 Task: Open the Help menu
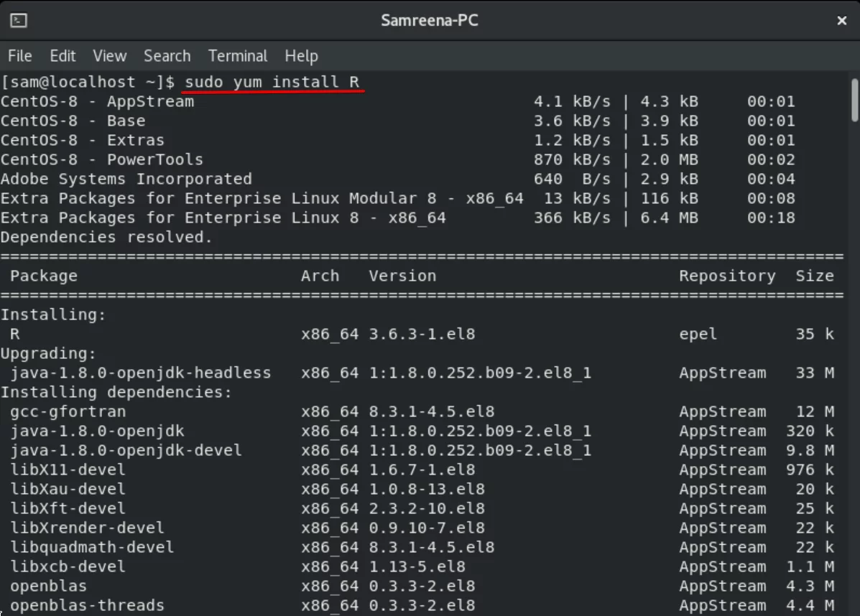click(x=301, y=56)
